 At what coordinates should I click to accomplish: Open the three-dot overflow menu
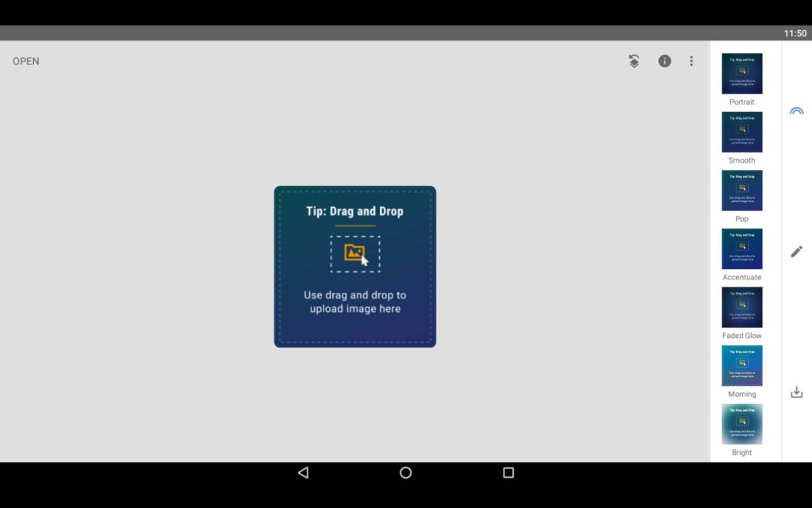(691, 61)
